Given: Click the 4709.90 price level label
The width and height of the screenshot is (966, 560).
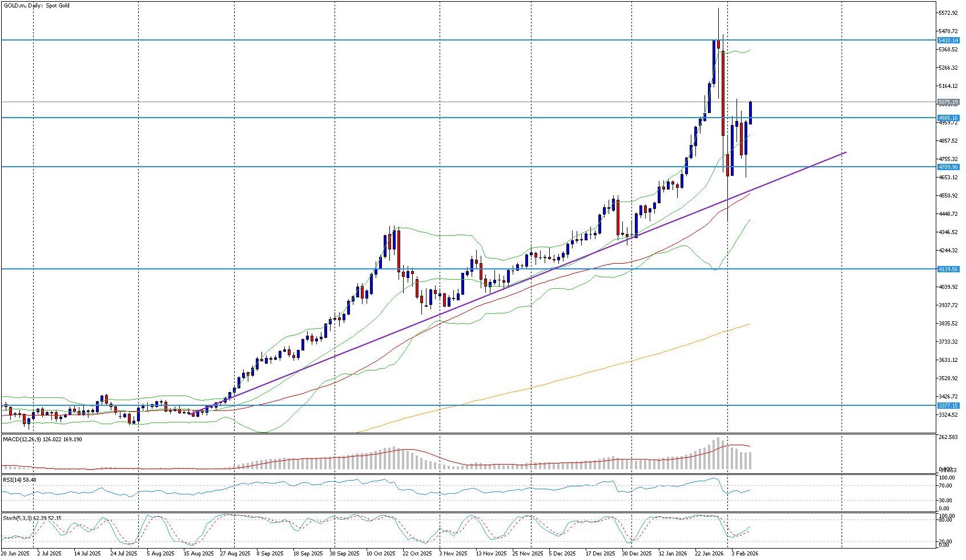Looking at the screenshot, I should click(x=948, y=167).
